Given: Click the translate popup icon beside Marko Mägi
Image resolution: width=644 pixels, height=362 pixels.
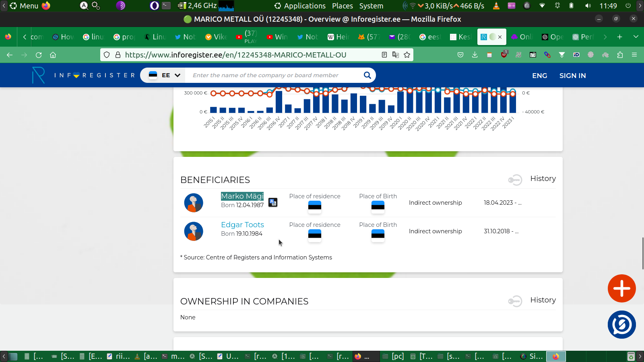Looking at the screenshot, I should (x=273, y=202).
